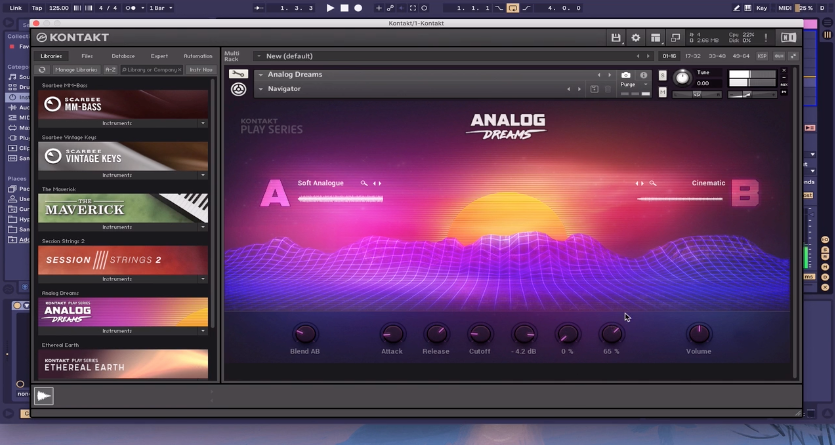Click the Volume knob
The width and height of the screenshot is (835, 445).
pos(699,334)
